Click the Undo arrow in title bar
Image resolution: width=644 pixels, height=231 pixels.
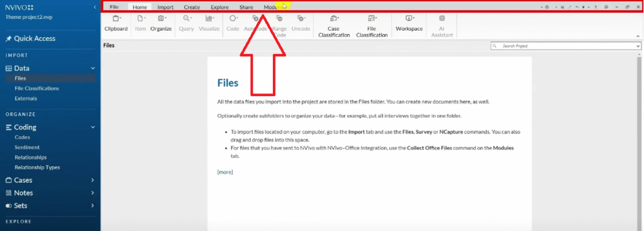(x=577, y=7)
